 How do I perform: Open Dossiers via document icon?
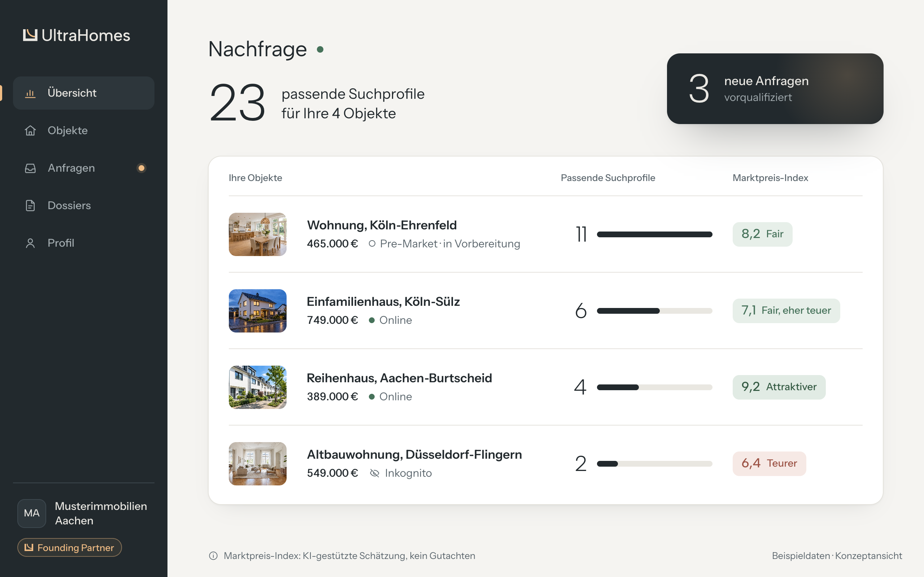point(30,206)
